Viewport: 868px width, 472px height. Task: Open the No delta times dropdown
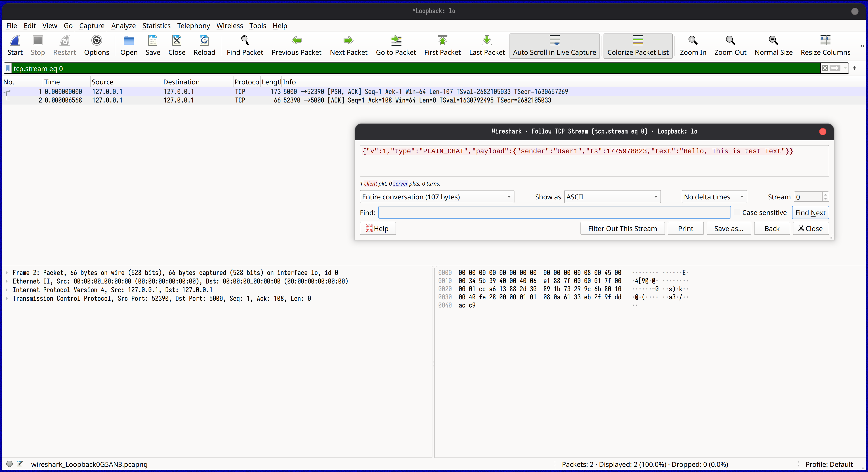[714, 197]
